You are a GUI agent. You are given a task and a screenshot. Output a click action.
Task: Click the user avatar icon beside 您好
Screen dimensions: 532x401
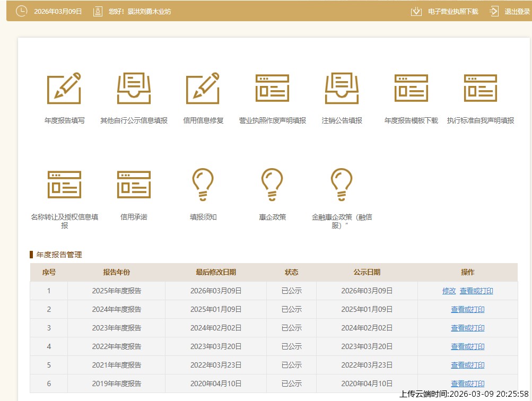click(x=98, y=11)
